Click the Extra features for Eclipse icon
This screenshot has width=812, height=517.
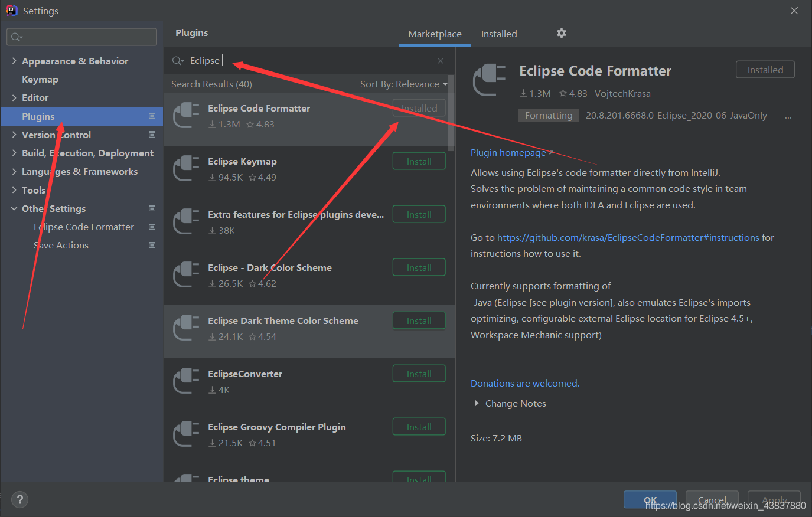coord(186,221)
